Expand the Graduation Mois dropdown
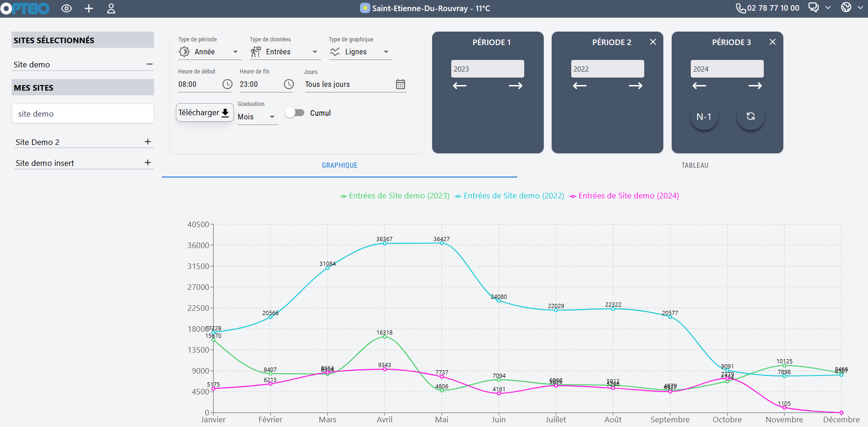 (x=257, y=117)
